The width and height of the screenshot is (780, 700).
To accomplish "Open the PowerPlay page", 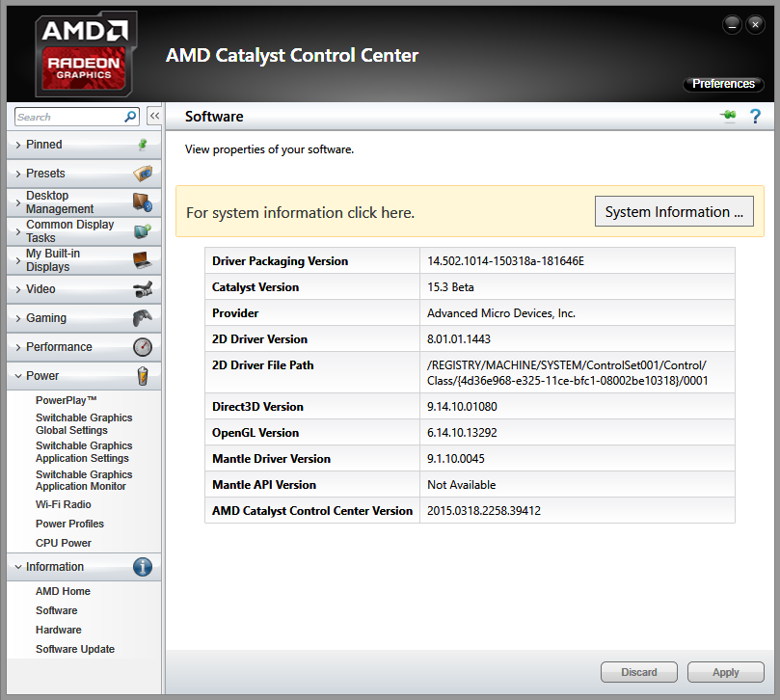I will [67, 400].
